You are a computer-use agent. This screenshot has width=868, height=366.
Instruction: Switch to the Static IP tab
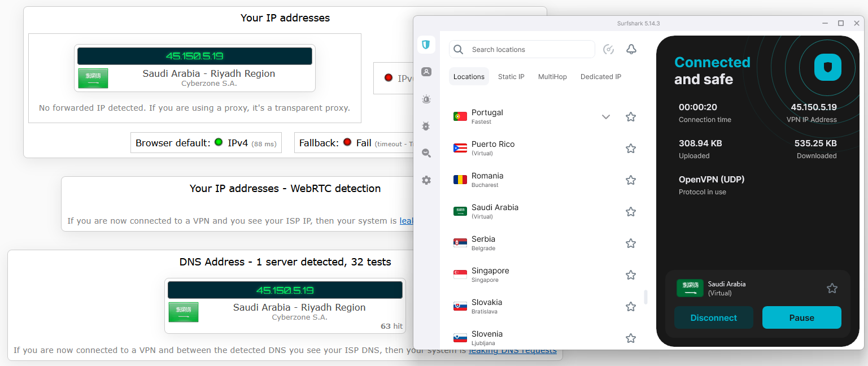point(511,77)
